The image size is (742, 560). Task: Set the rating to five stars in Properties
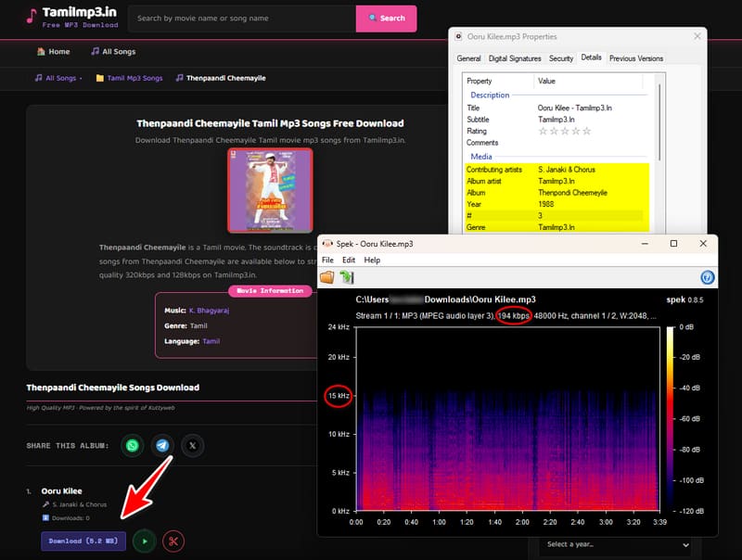point(587,131)
